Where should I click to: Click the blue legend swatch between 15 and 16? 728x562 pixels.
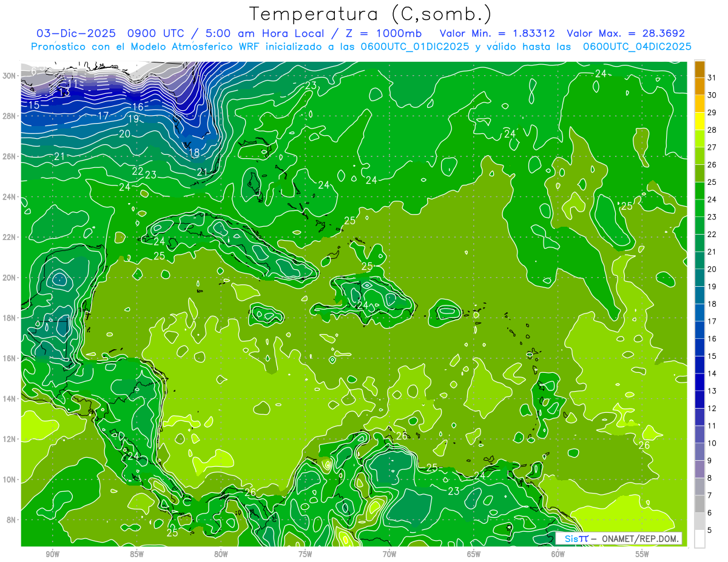(699, 347)
